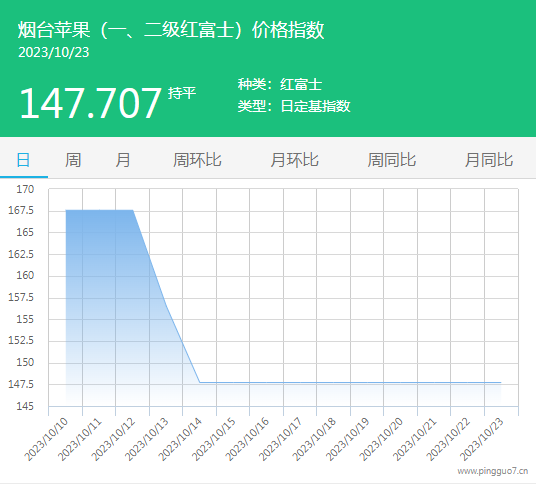Click the 2023/10/18 axis date label
This screenshot has width=536, height=484.
coord(314,440)
